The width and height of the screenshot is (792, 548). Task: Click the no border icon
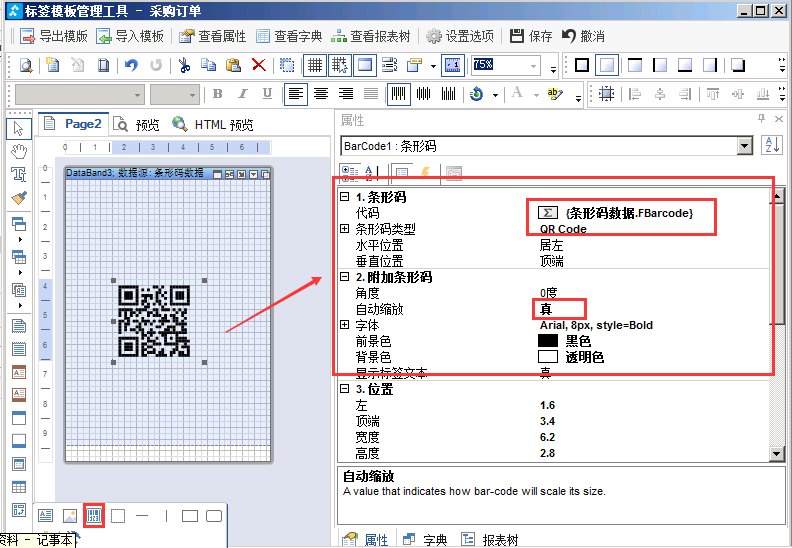pos(607,65)
